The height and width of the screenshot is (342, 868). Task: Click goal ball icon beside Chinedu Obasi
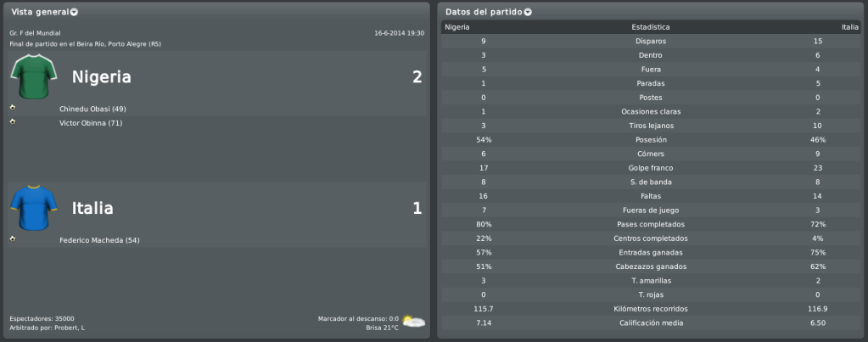tap(13, 108)
